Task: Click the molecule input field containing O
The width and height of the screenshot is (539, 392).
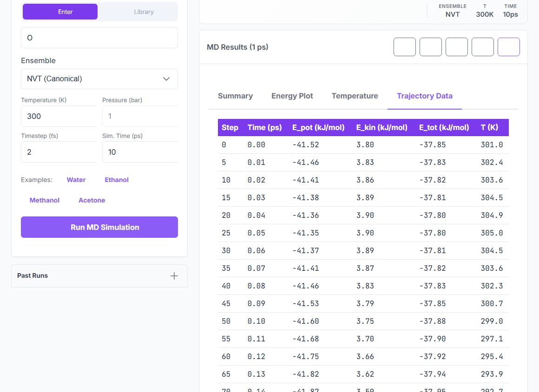Action: click(x=99, y=38)
